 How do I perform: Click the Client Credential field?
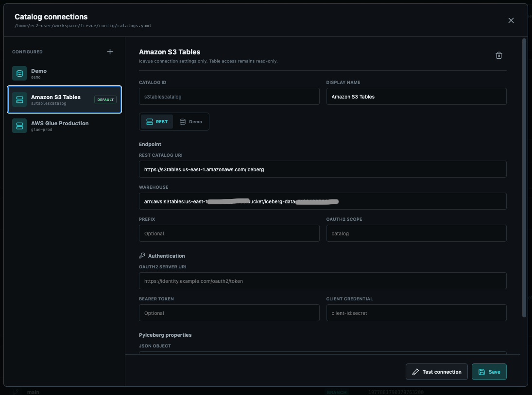(x=416, y=313)
